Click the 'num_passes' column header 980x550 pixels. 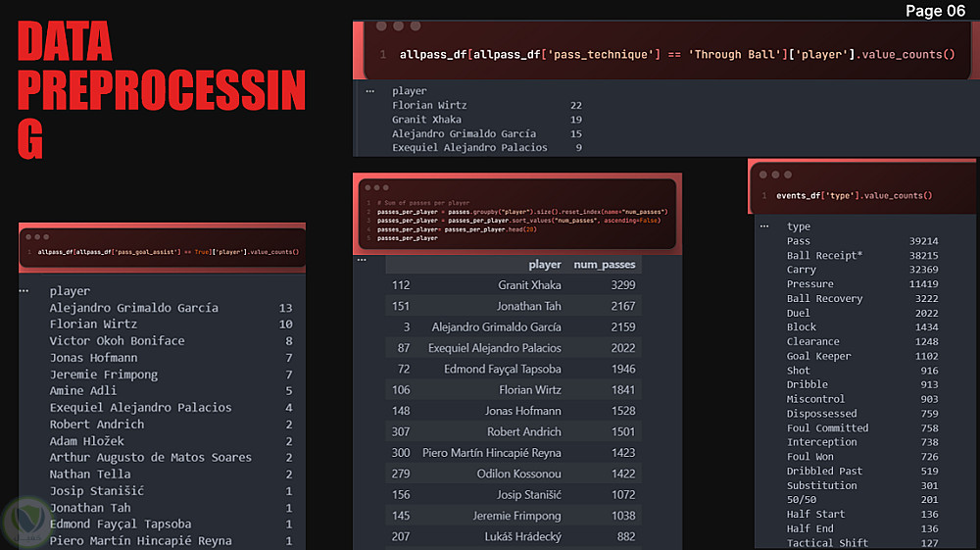click(x=605, y=265)
